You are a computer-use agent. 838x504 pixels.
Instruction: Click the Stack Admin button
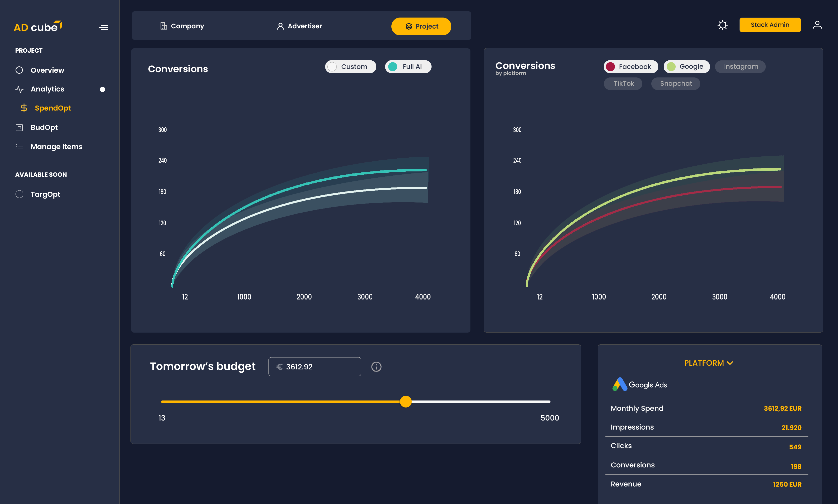770,25
